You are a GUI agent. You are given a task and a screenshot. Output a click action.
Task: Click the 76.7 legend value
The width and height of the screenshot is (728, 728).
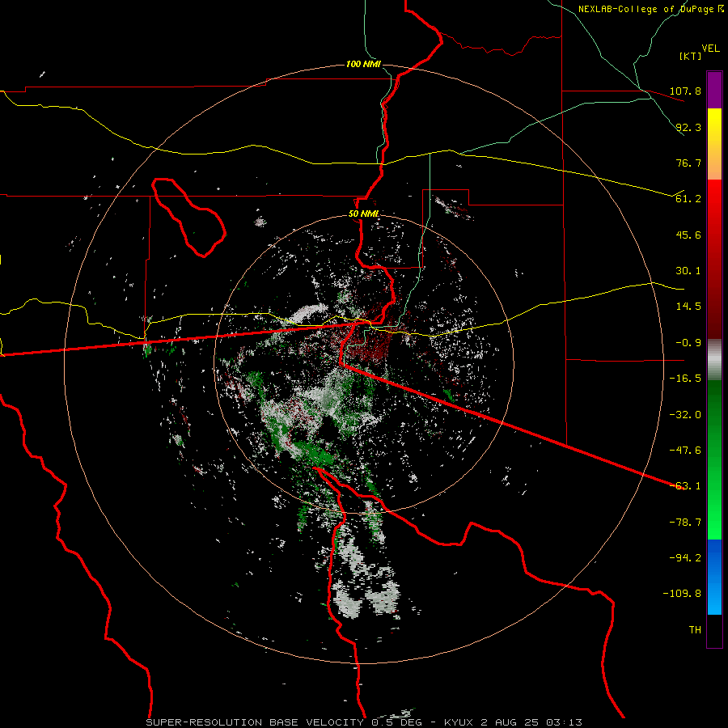688,163
